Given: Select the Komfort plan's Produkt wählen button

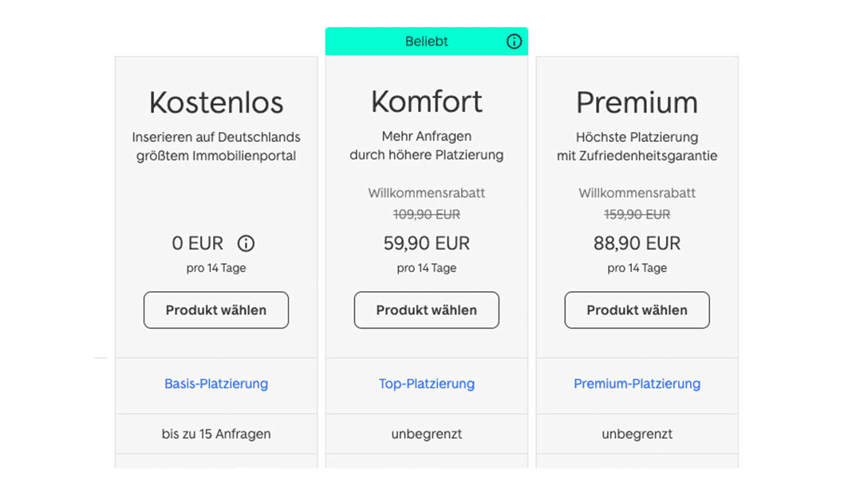Looking at the screenshot, I should tap(427, 310).
